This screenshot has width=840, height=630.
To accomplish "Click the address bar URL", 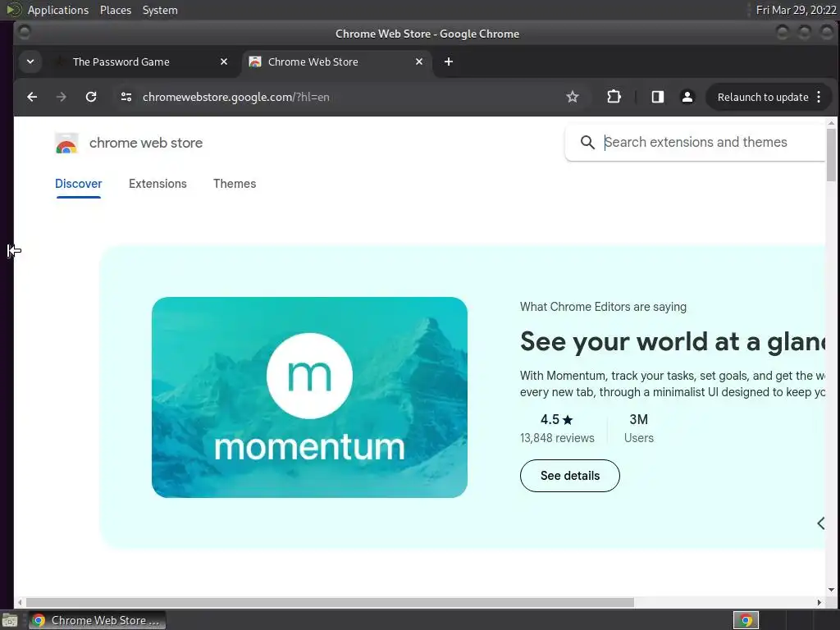I will [x=235, y=97].
